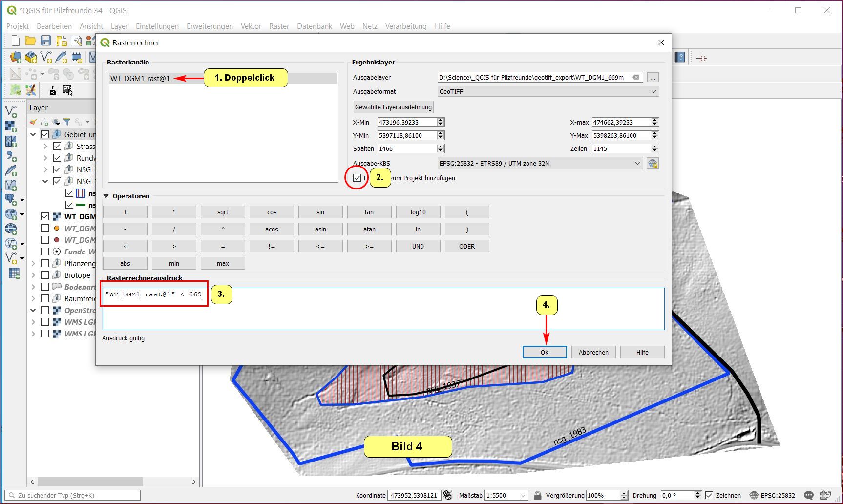Click the lock scale icon in status bar
843x504 pixels.
(537, 495)
